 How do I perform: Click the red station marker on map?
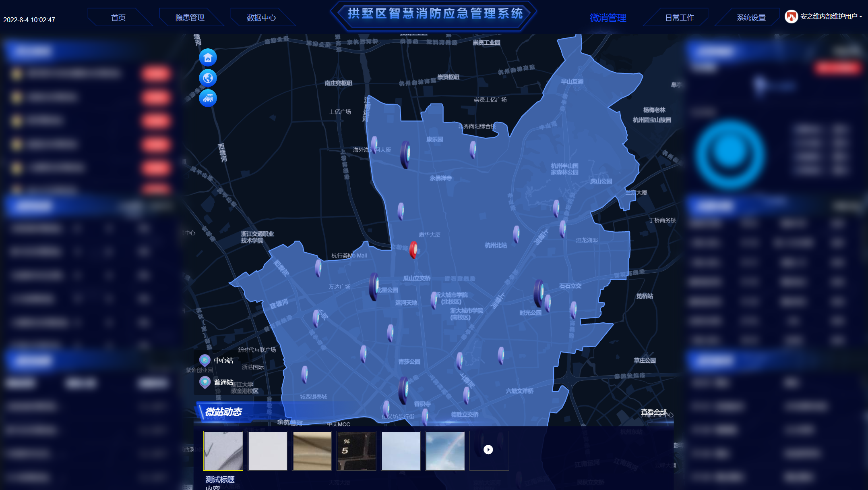pyautogui.click(x=413, y=249)
